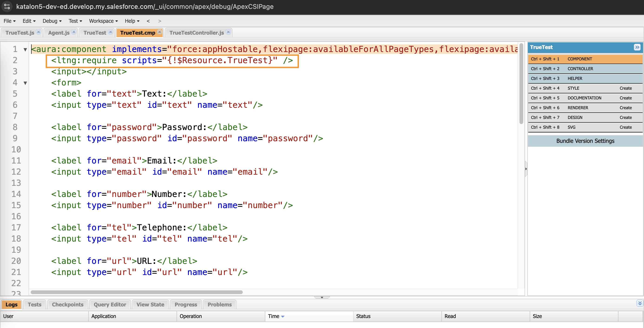Viewport: 644px width, 328px height.
Task: Open the CONTROLLER bundle file
Action: click(585, 69)
